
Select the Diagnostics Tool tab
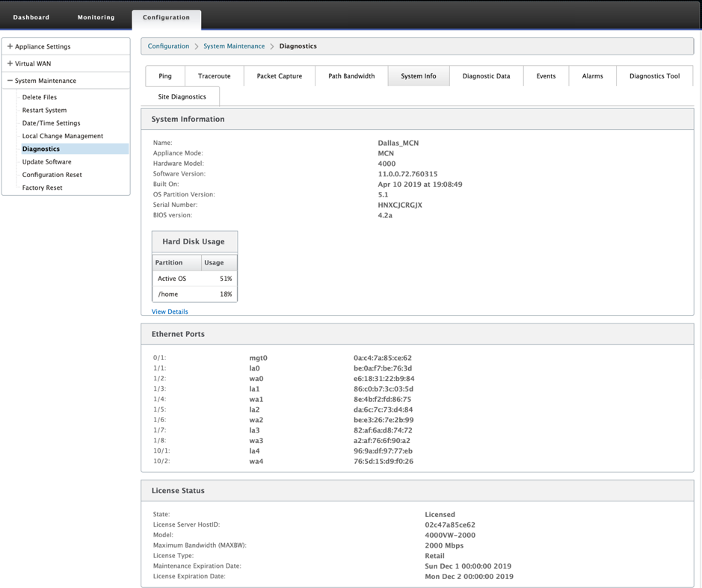655,76
